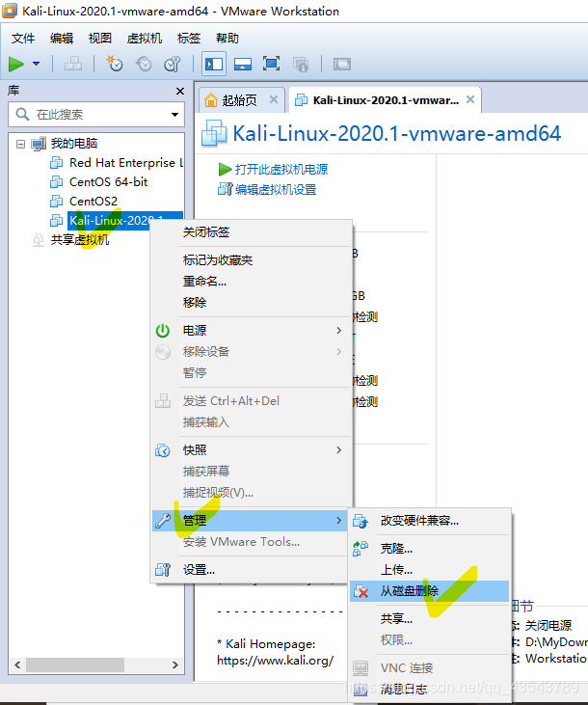Click the send Ctrl+Alt+Del toolbar icon

(73, 64)
